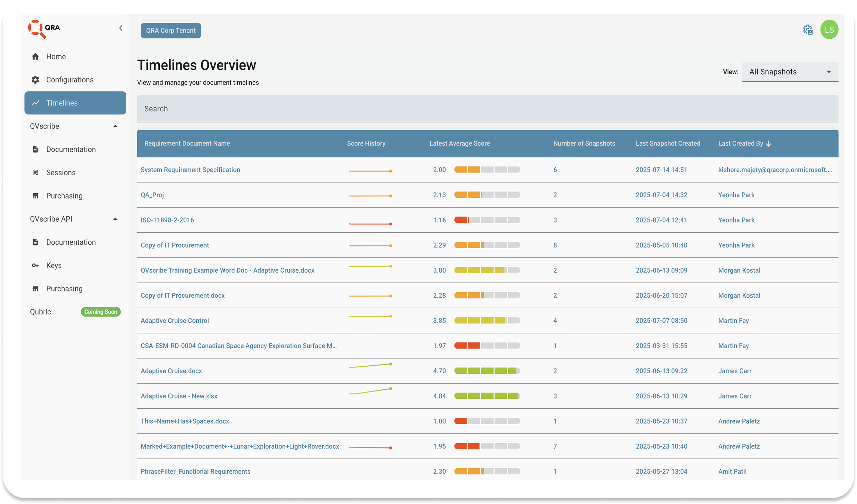Open admin settings gear icon at top right

click(808, 30)
